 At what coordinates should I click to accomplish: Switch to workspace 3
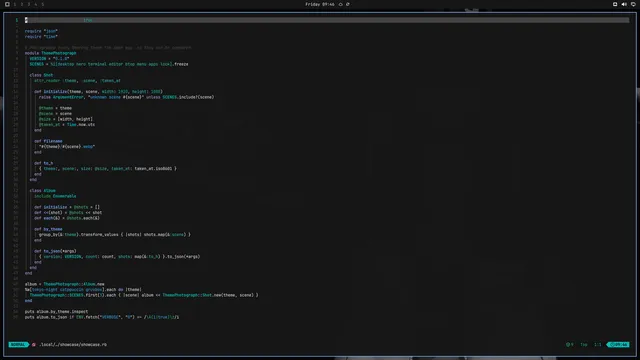click(29, 4)
